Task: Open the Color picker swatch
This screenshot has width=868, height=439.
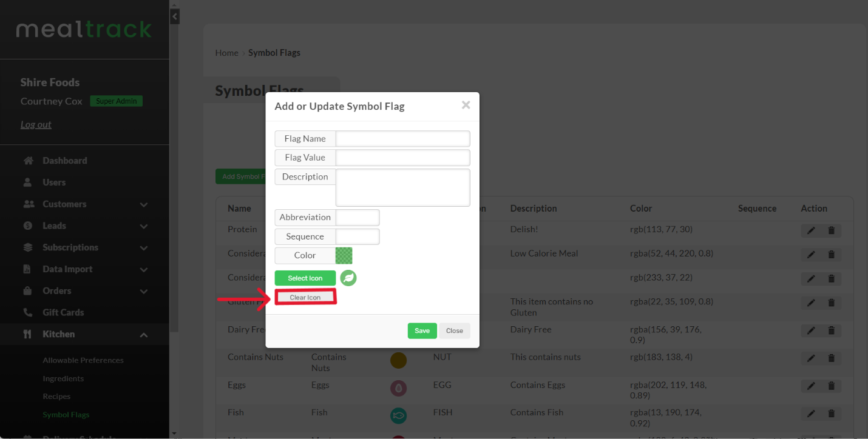Action: pos(344,255)
